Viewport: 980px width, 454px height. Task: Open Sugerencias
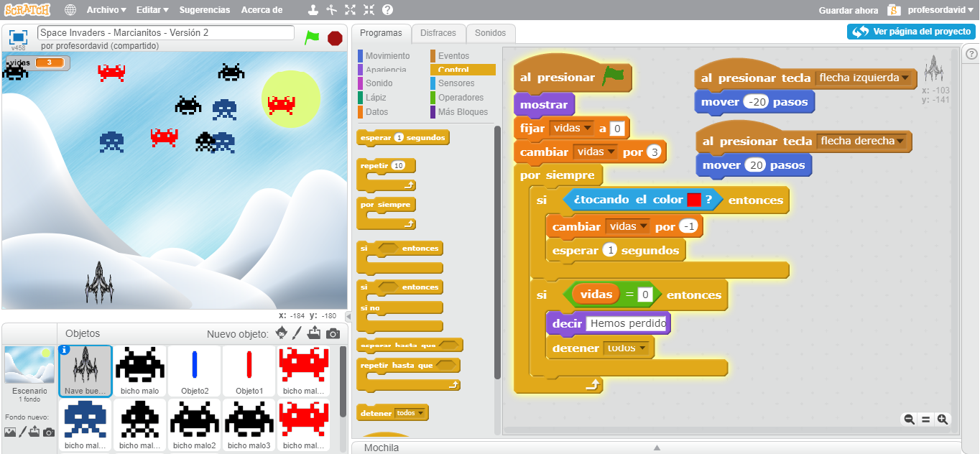click(205, 10)
